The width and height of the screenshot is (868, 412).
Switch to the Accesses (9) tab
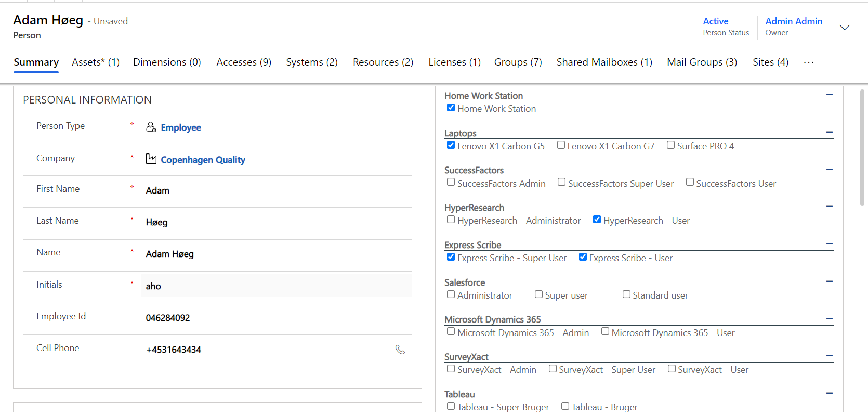pos(244,62)
